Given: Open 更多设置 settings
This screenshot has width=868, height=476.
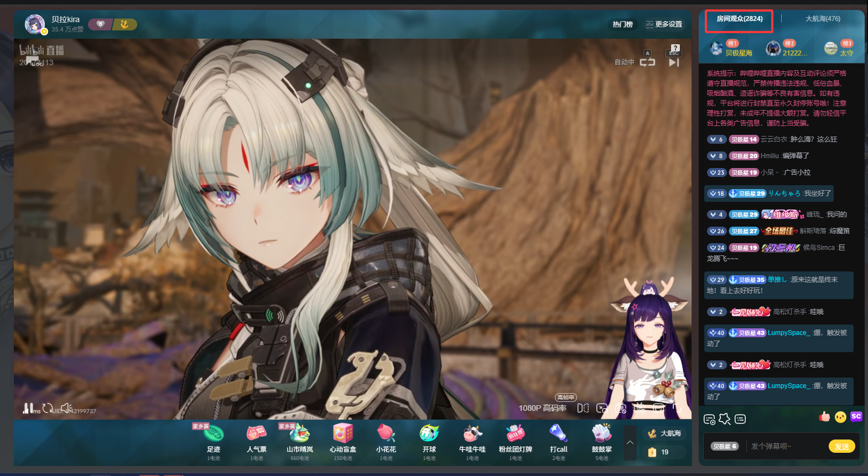Looking at the screenshot, I should [664, 24].
